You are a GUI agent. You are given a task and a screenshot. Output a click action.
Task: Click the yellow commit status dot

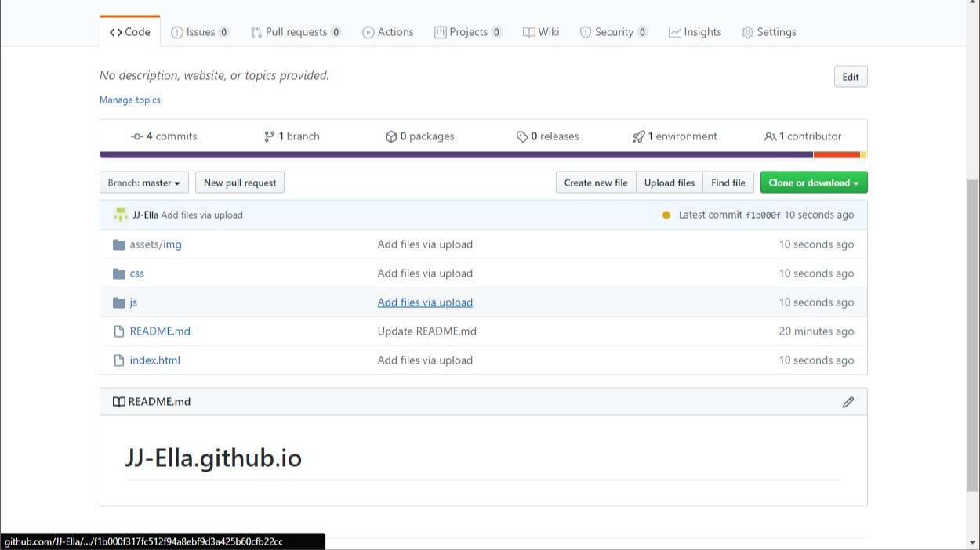click(666, 215)
